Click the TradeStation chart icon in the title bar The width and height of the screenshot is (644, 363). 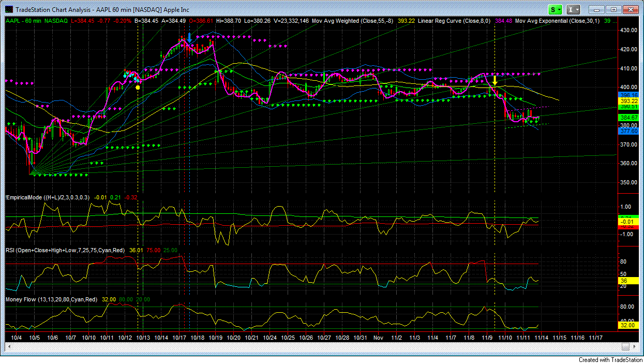(x=9, y=9)
